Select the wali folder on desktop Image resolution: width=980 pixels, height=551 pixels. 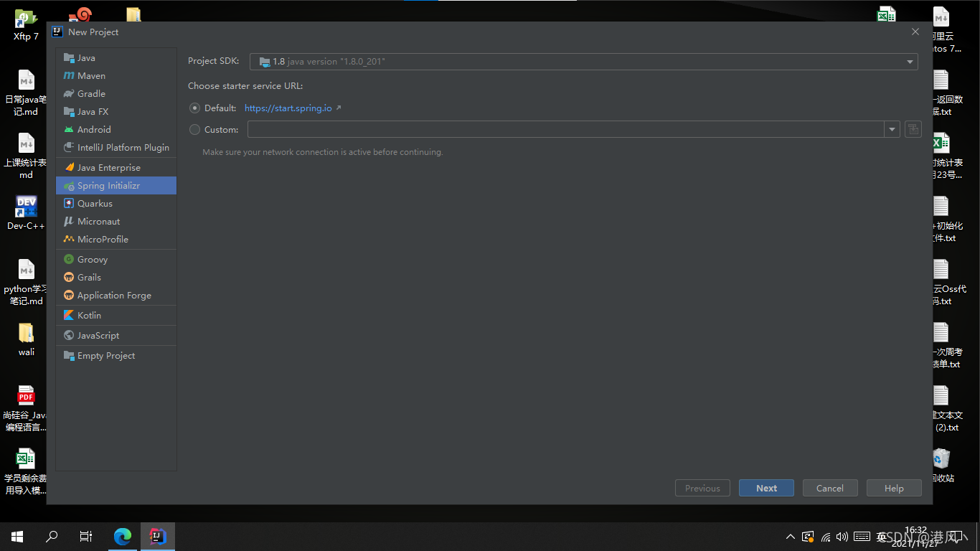(26, 339)
